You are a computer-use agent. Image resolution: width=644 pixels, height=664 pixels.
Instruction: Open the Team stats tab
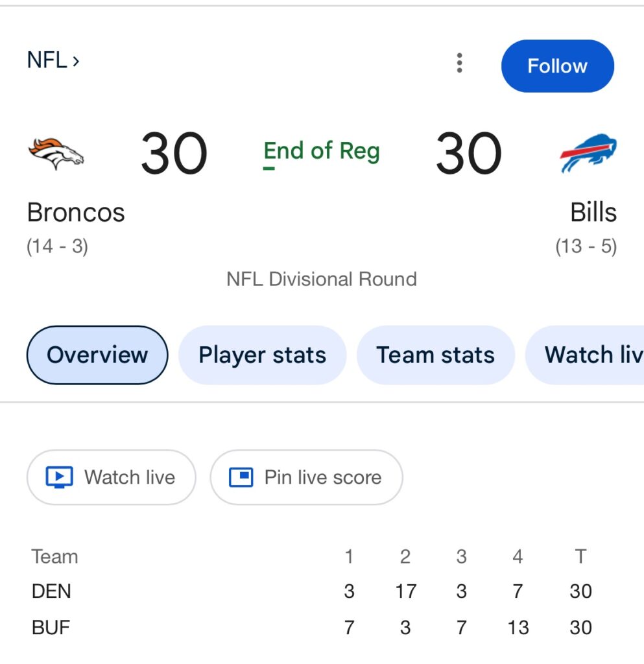click(x=435, y=355)
